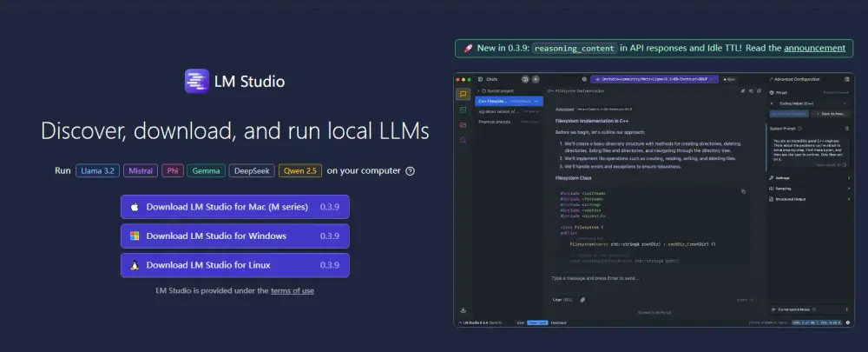Click the LM Studio app screenshot thumbnail
This screenshot has width=868, height=352.
654,200
